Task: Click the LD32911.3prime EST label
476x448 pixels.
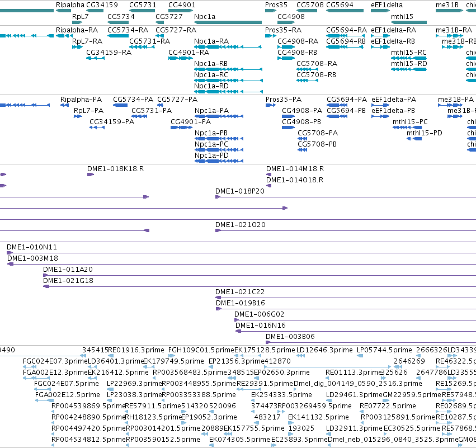Action: click(354, 428)
